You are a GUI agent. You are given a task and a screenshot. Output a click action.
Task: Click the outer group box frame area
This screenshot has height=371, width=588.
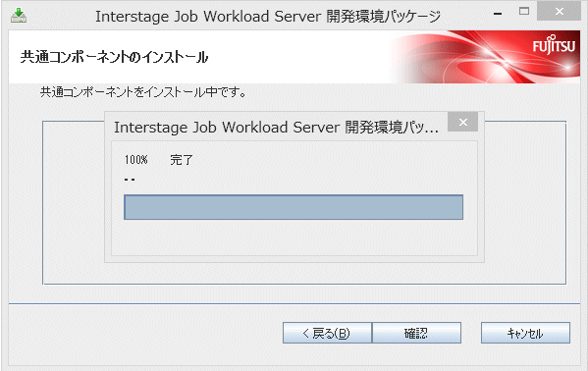click(x=73, y=202)
